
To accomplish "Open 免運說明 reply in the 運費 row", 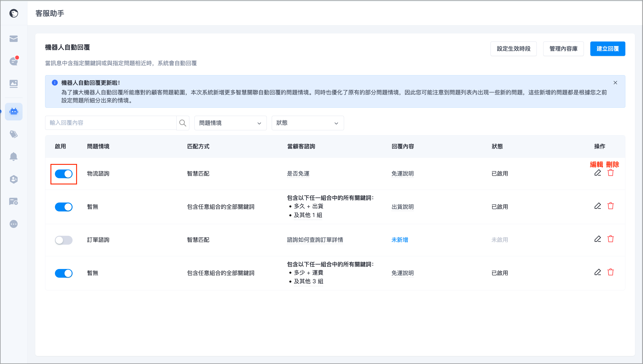I will tap(402, 273).
